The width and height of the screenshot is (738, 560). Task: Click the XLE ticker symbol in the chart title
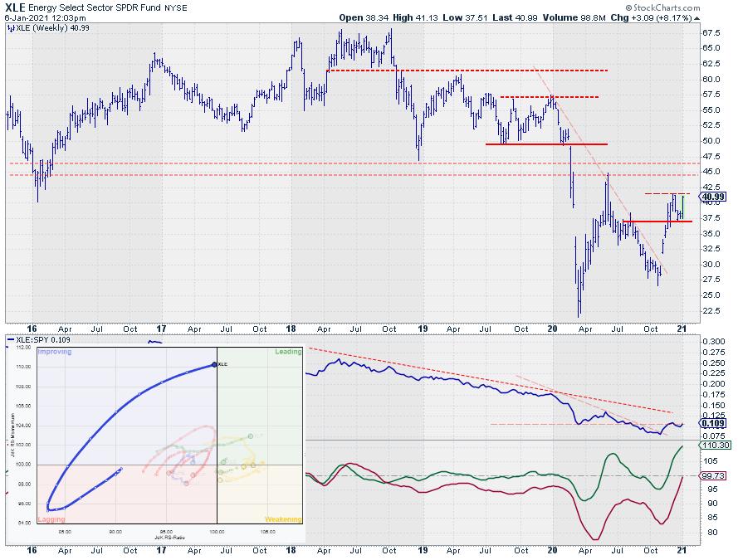[x=15, y=7]
